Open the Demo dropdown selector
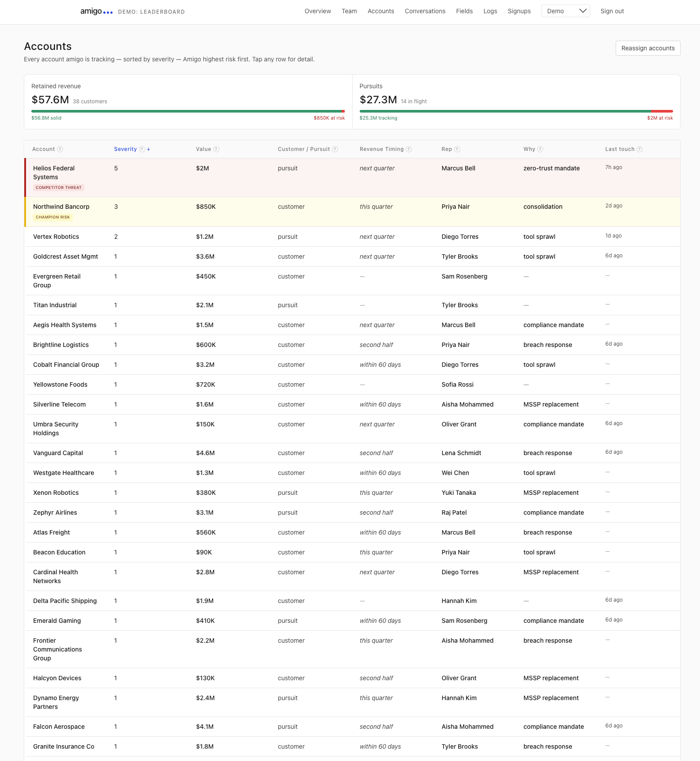The height and width of the screenshot is (761, 700). click(x=565, y=11)
